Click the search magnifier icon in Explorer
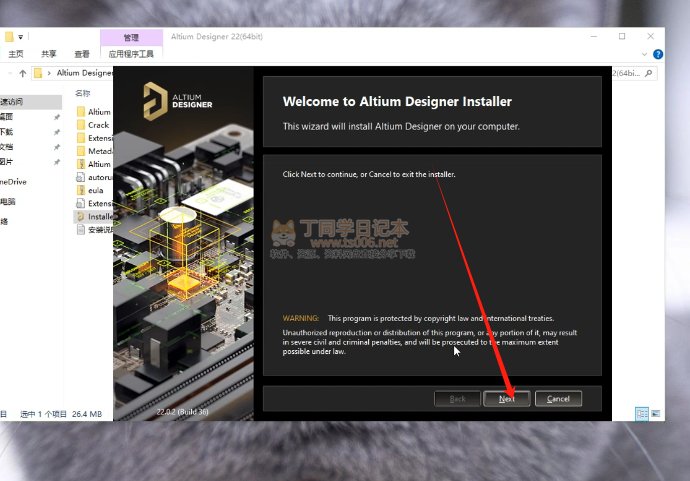 [x=650, y=73]
